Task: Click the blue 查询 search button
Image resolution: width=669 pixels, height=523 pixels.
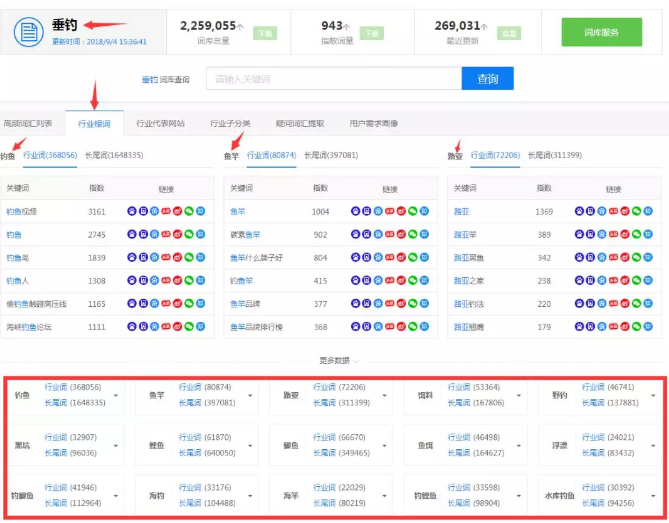Action: coord(487,79)
